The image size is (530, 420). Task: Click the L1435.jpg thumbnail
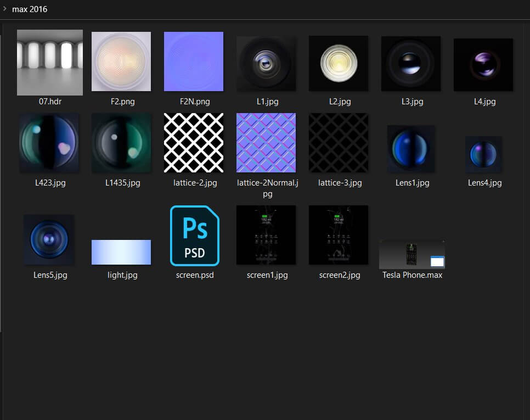121,143
